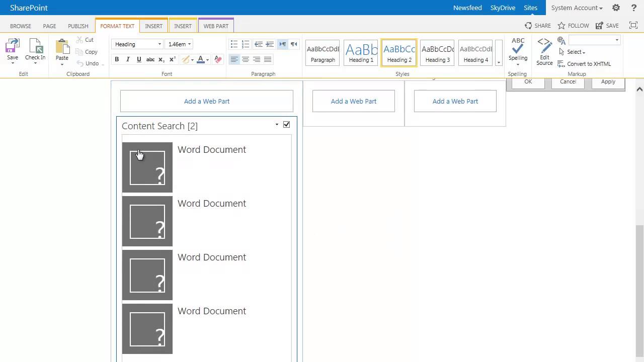644x362 pixels.
Task: Click Add a Web Part in left zone
Action: point(207,101)
